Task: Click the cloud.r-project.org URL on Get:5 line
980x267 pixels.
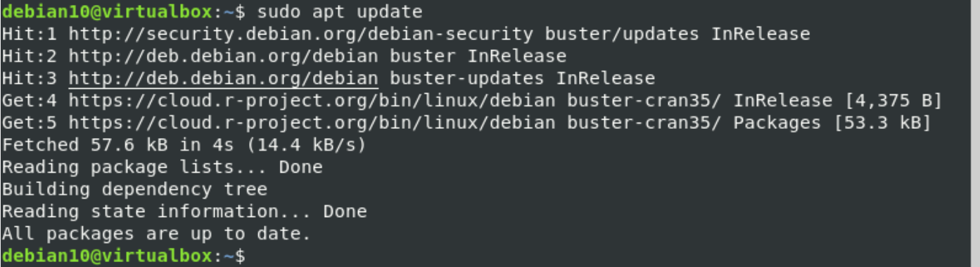Action: (312, 123)
